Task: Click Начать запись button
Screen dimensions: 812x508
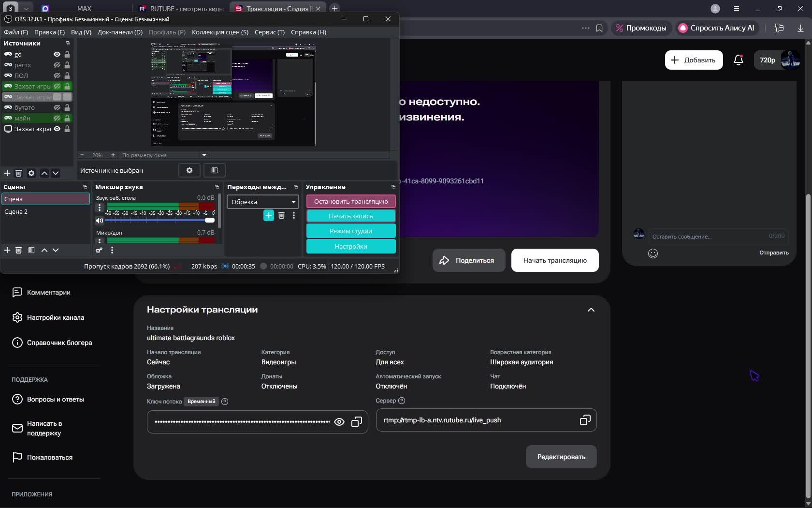Action: pyautogui.click(x=351, y=216)
